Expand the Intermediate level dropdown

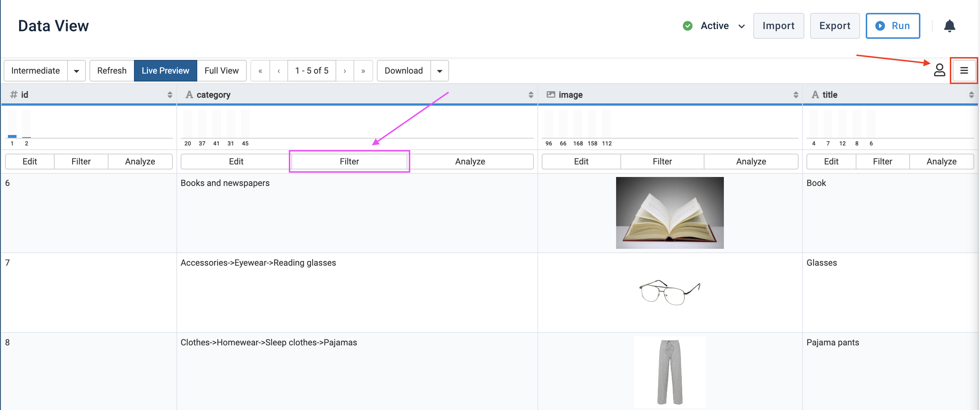pyautogui.click(x=76, y=71)
